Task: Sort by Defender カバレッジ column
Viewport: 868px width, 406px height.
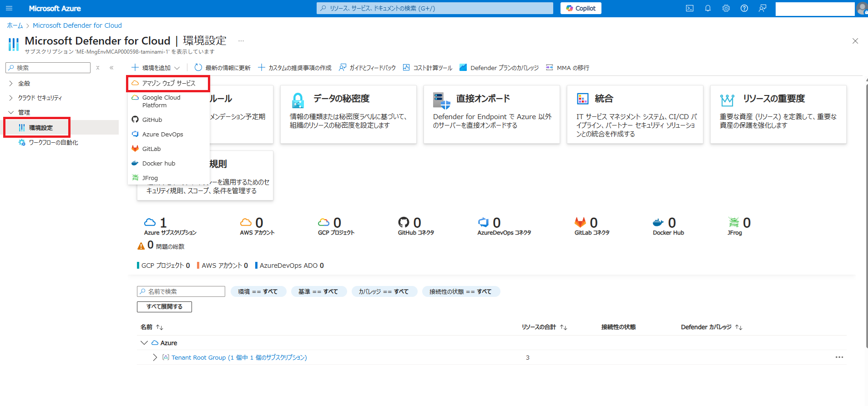Action: 712,327
